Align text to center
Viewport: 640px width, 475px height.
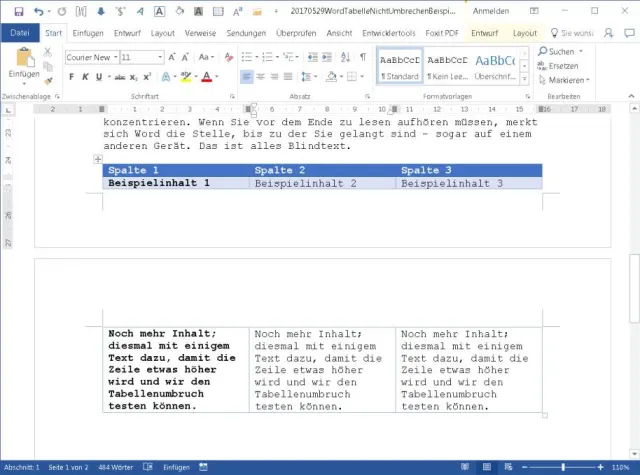coord(260,76)
